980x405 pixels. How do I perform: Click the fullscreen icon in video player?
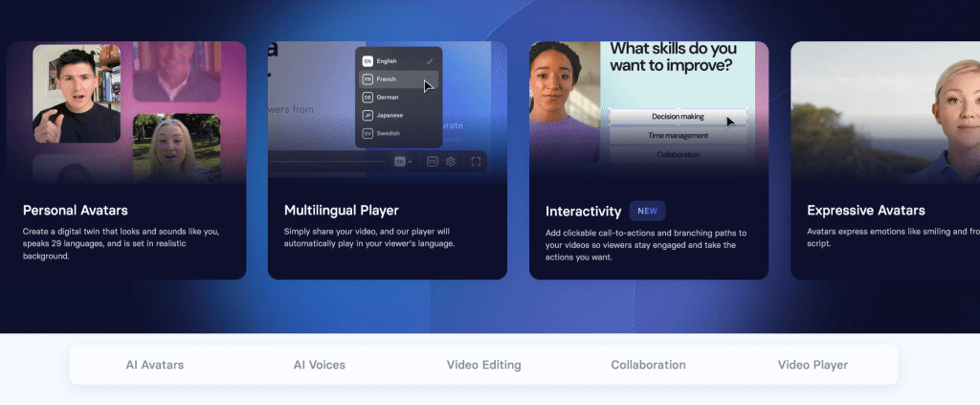click(x=476, y=162)
